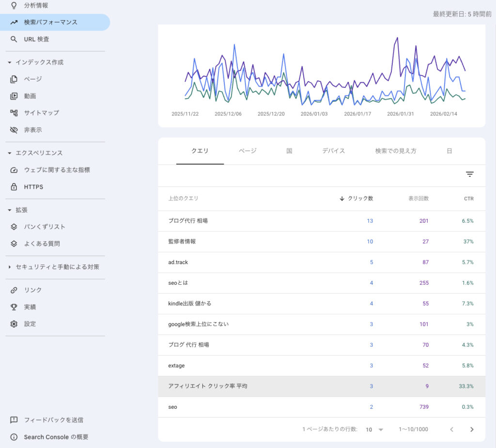Switch to the 国 tab
496x448 pixels.
click(x=289, y=151)
